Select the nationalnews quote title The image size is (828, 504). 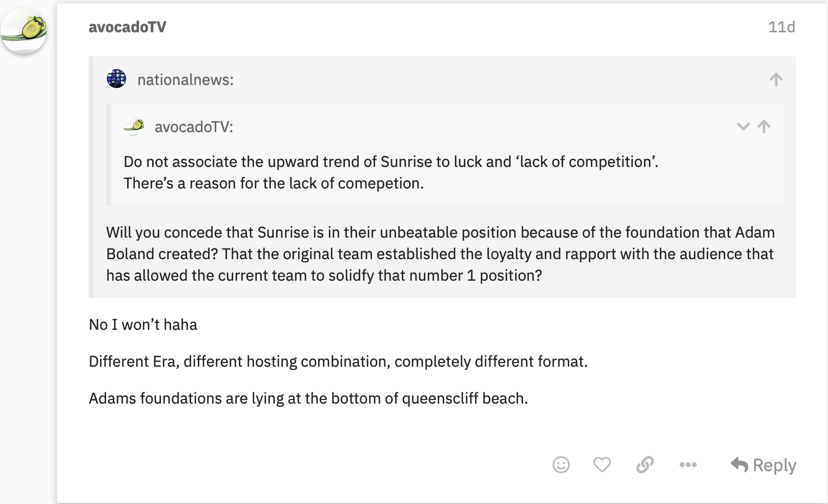[x=185, y=80]
